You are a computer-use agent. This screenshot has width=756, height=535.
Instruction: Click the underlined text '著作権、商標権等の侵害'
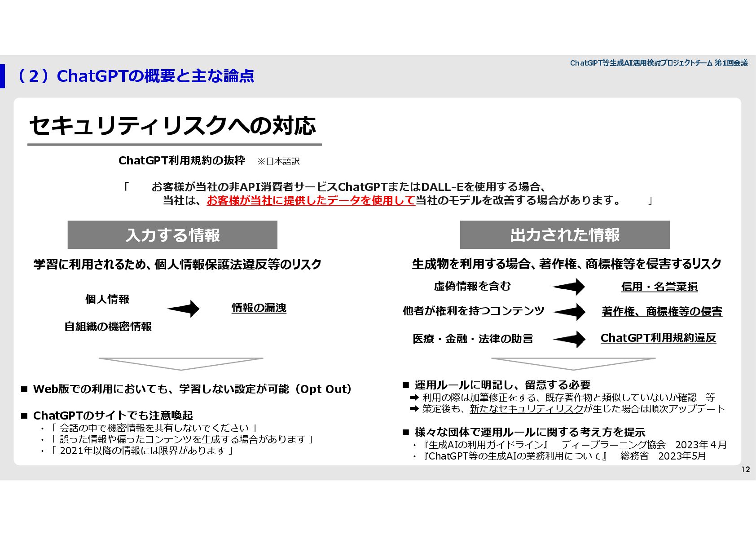coord(662,311)
